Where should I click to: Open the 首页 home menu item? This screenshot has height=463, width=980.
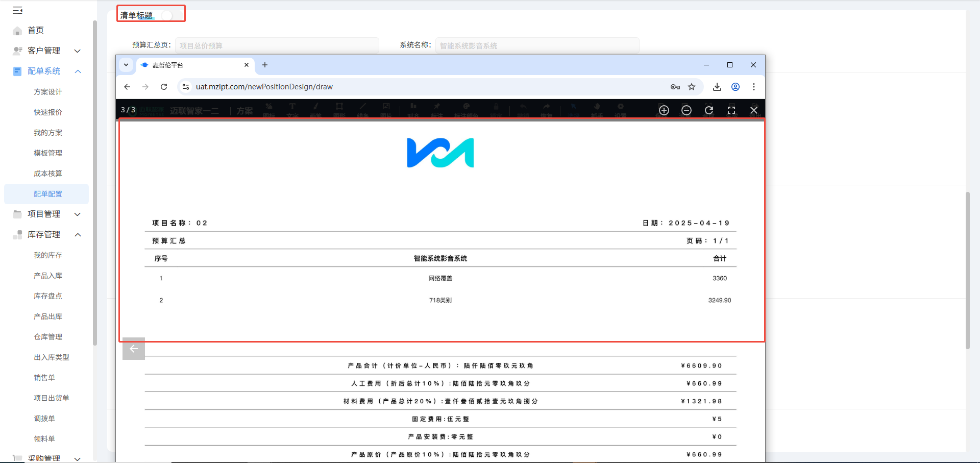(36, 31)
